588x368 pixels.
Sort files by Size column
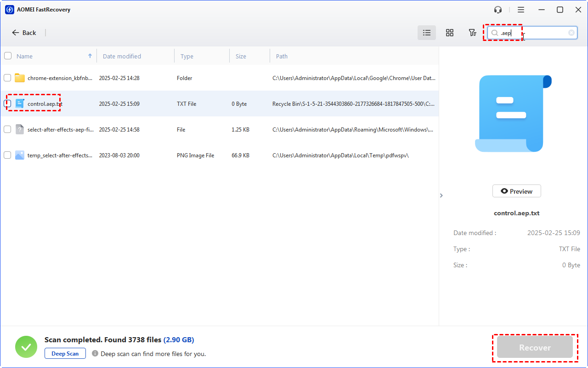click(x=241, y=56)
